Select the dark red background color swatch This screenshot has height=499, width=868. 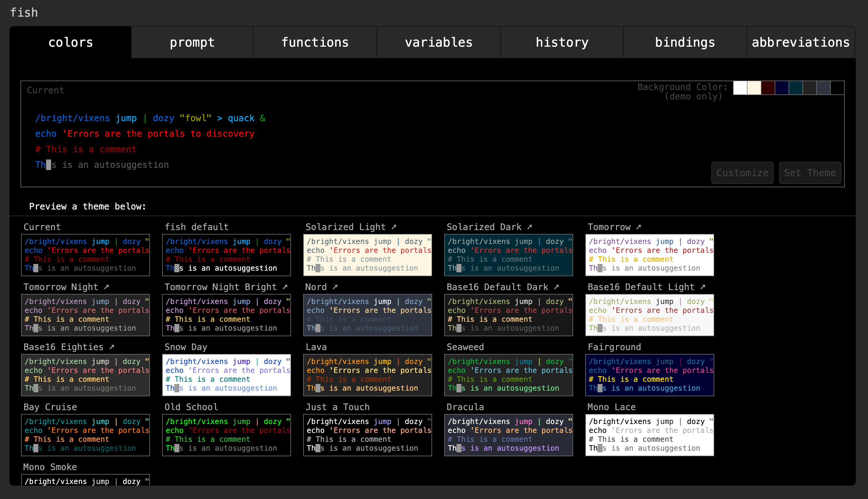point(768,88)
